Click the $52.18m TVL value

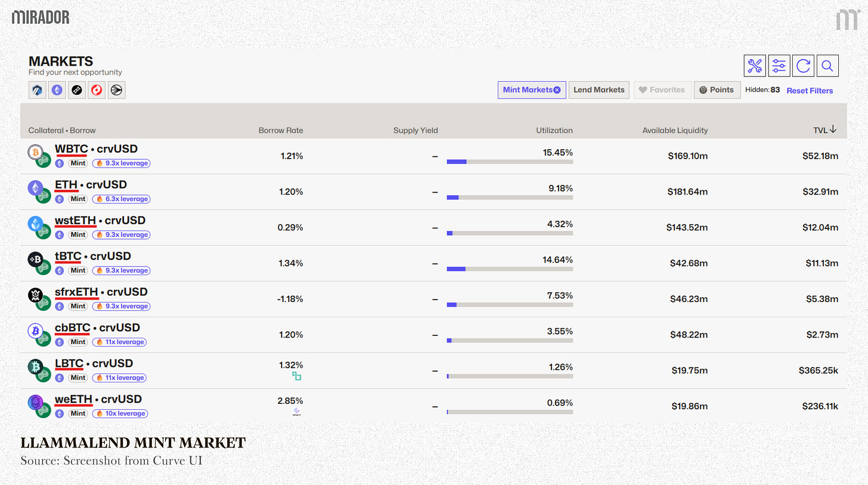pyautogui.click(x=820, y=156)
